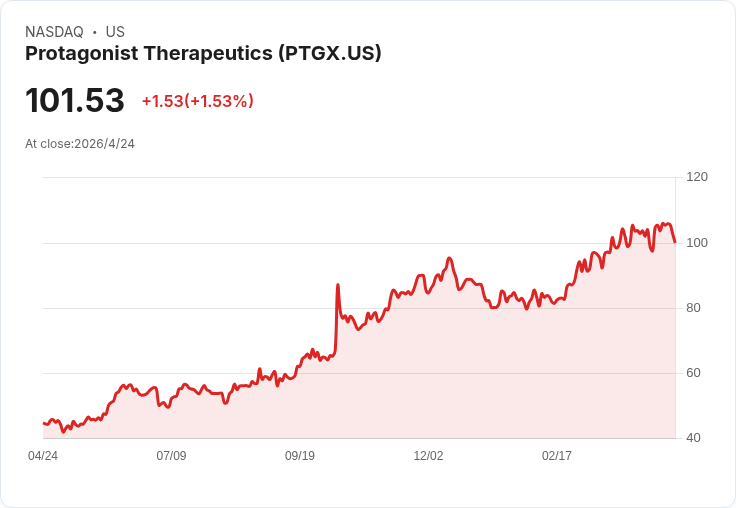Select the 09/19 date axis label
Image resolution: width=736 pixels, height=508 pixels.
(300, 455)
